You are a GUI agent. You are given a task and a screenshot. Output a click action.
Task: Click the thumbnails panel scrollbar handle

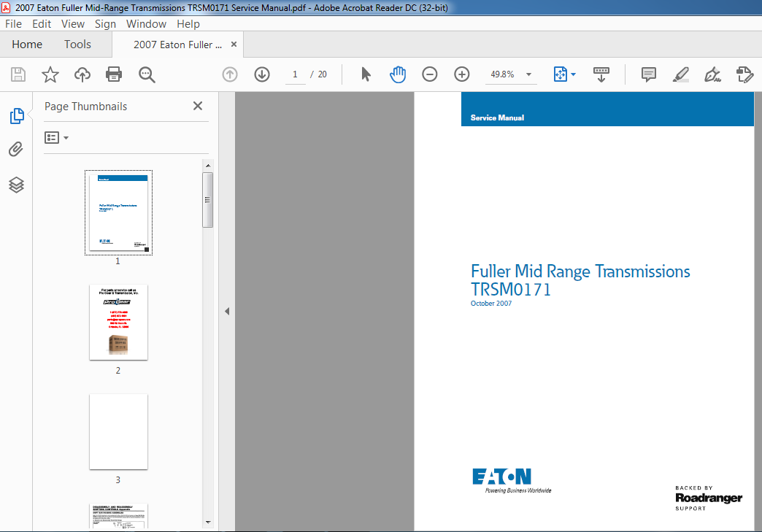[x=208, y=200]
